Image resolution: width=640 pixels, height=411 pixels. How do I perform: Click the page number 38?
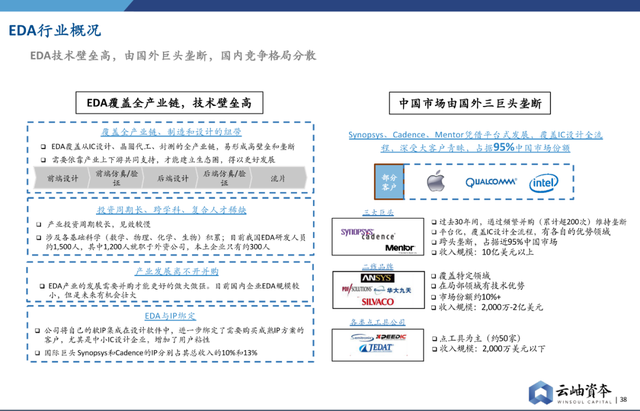click(x=623, y=400)
